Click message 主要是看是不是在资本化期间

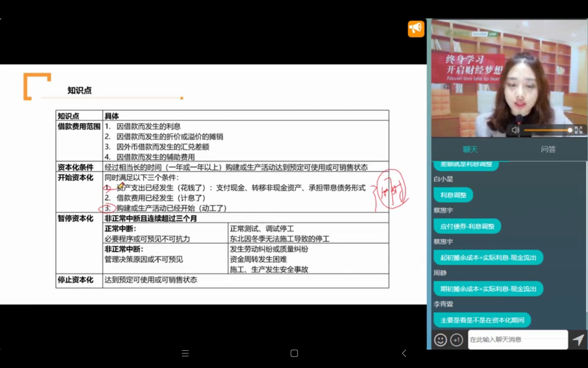coord(482,320)
